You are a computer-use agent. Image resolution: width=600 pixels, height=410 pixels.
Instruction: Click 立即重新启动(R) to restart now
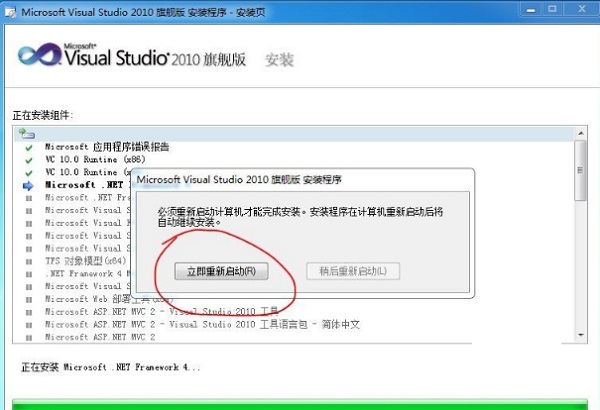point(221,271)
